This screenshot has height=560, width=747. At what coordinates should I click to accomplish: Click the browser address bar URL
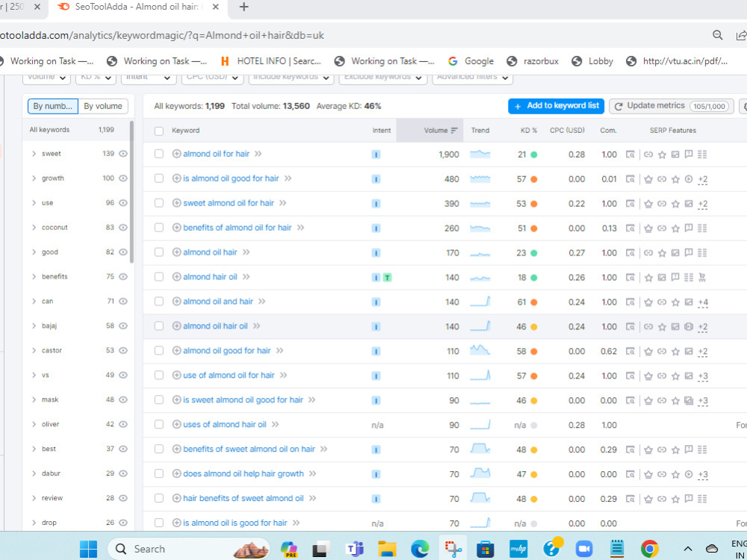coord(162,35)
